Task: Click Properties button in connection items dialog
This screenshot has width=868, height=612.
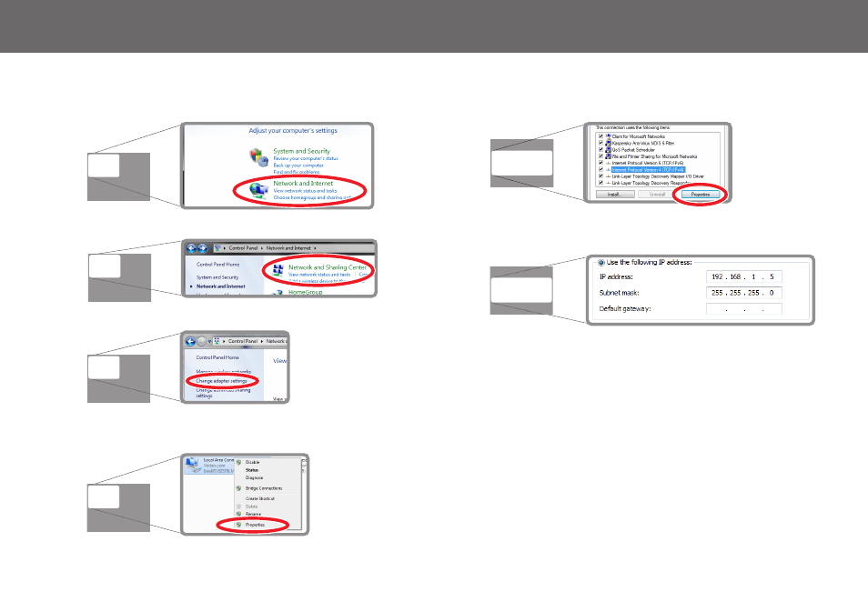Action: click(x=701, y=195)
